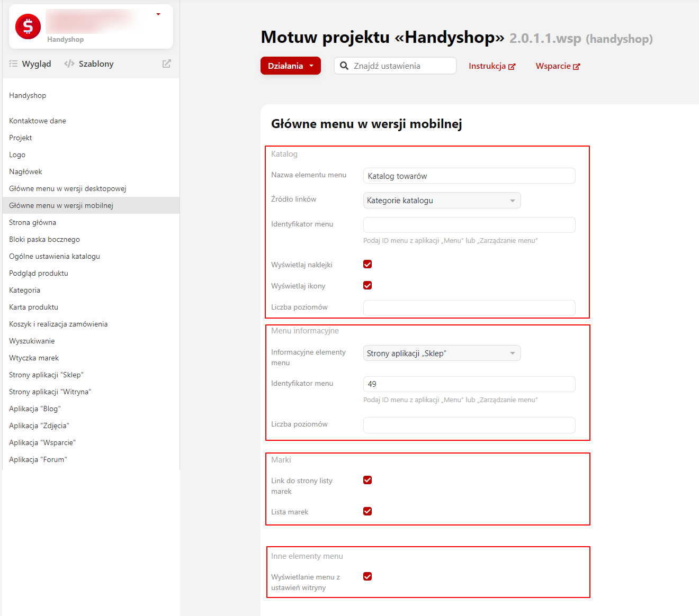Edit the Nazwa elementu menu field

[x=469, y=176]
